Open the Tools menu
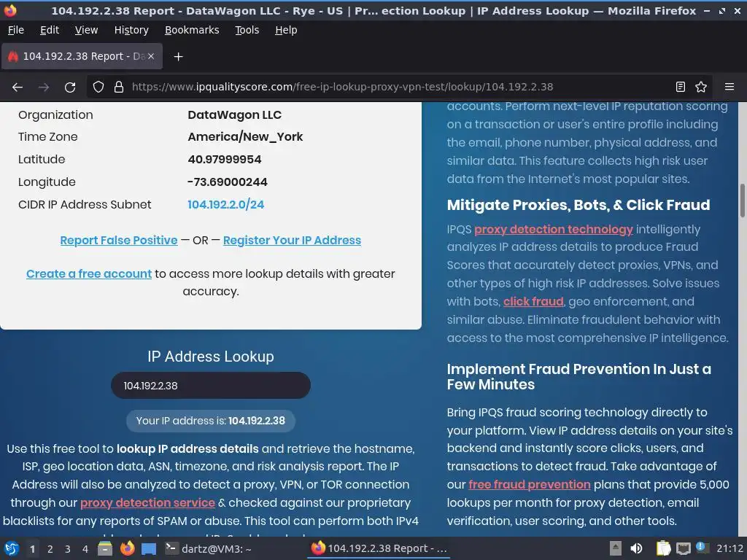 [247, 30]
